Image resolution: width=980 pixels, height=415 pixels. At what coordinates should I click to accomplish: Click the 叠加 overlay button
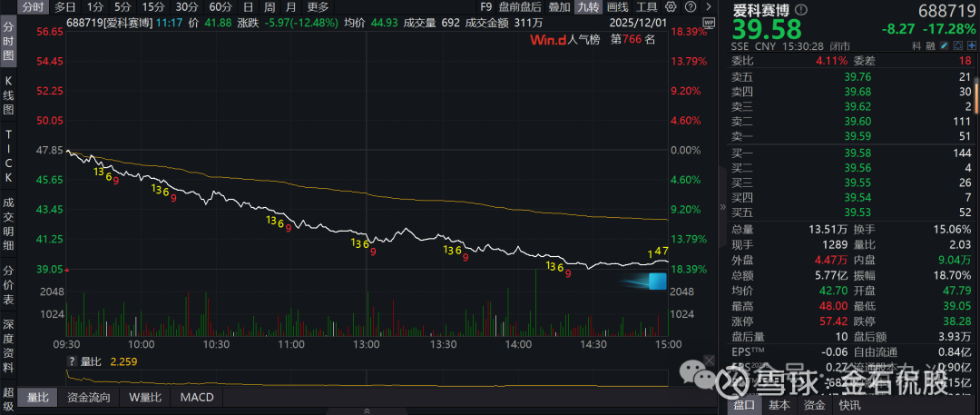point(559,7)
